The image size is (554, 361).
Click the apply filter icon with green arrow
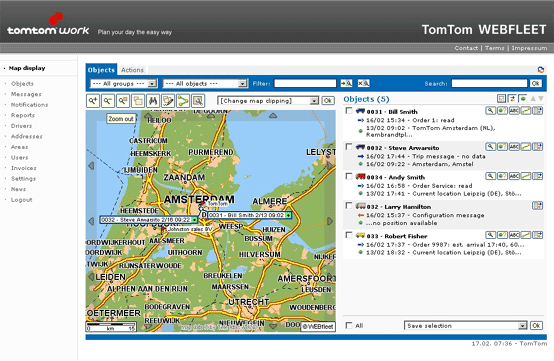[346, 83]
